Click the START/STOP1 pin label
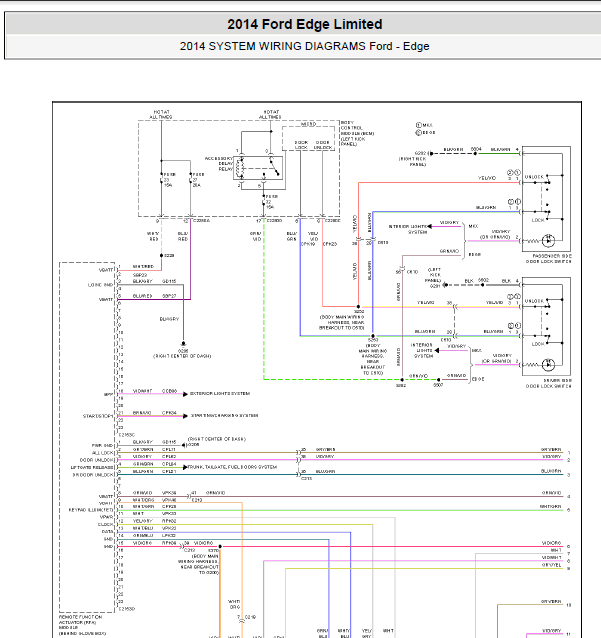Screen dimensions: 601x638 click(x=98, y=416)
